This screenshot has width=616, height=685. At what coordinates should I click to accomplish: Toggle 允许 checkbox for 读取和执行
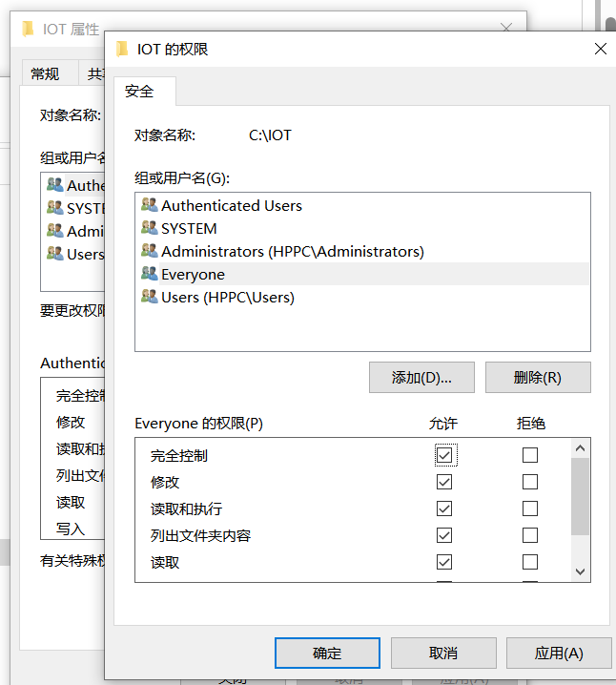[444, 509]
